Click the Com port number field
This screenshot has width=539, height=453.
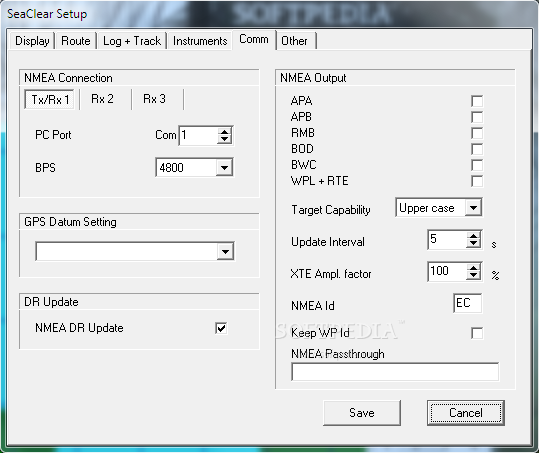pyautogui.click(x=199, y=135)
